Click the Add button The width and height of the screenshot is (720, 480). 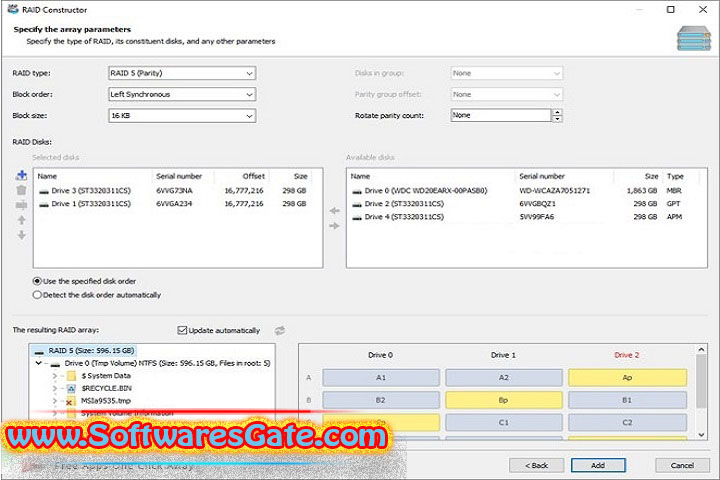pyautogui.click(x=598, y=465)
